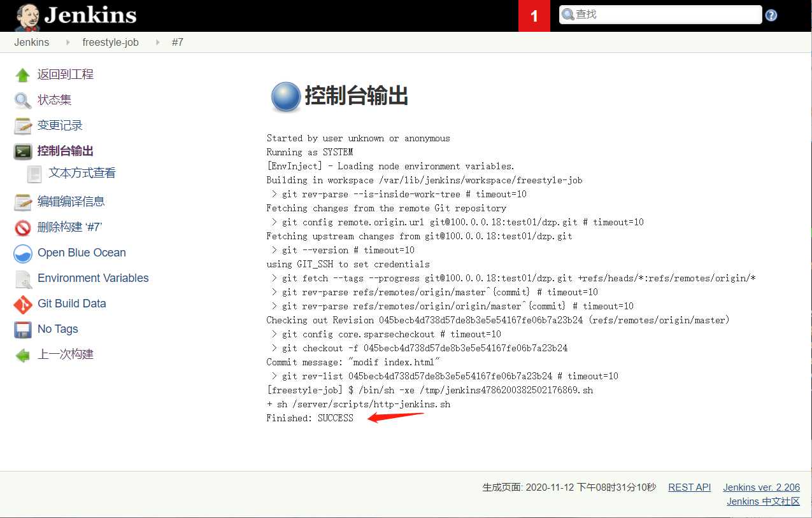
Task: Open Jenkins ver. 2.206 link
Action: tap(761, 487)
